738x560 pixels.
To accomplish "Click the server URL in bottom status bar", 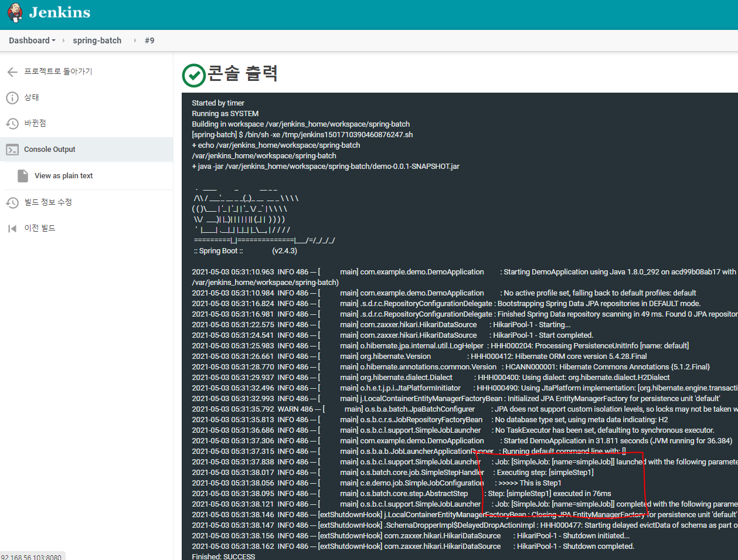I will [32, 556].
